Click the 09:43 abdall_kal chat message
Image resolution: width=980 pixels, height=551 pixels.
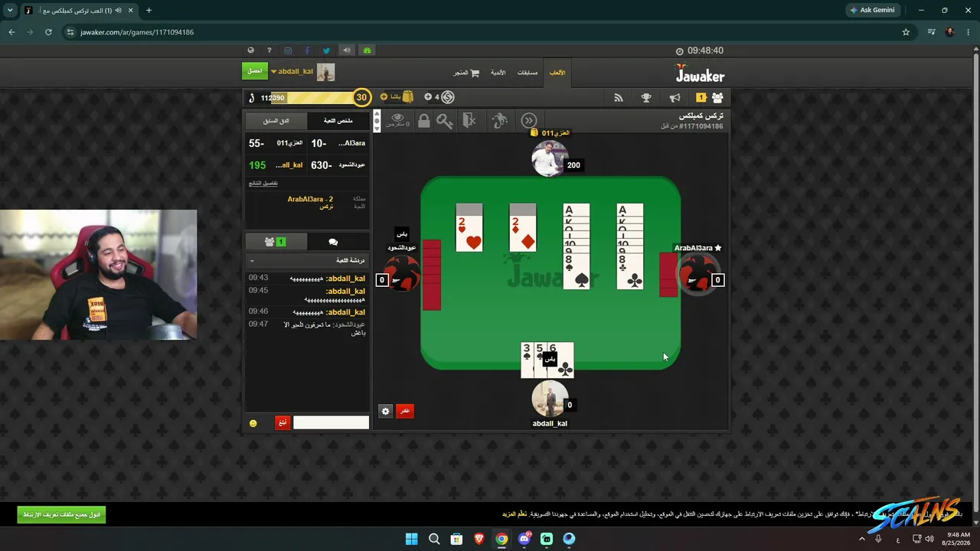(x=306, y=279)
